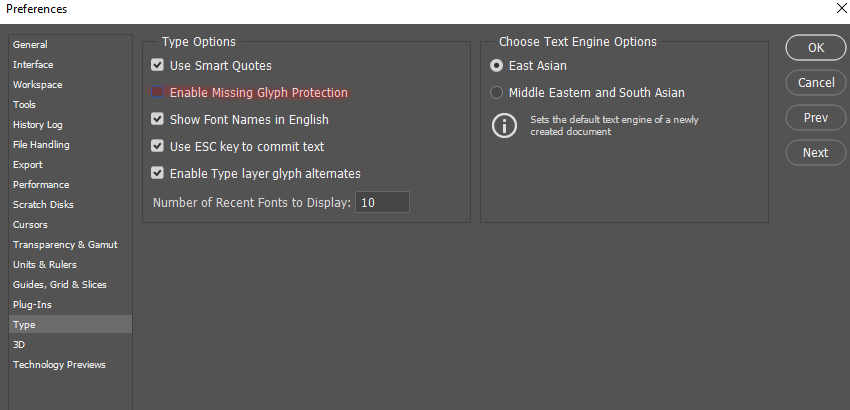The image size is (850, 410).
Task: Open the Performance preferences category
Action: tap(41, 185)
